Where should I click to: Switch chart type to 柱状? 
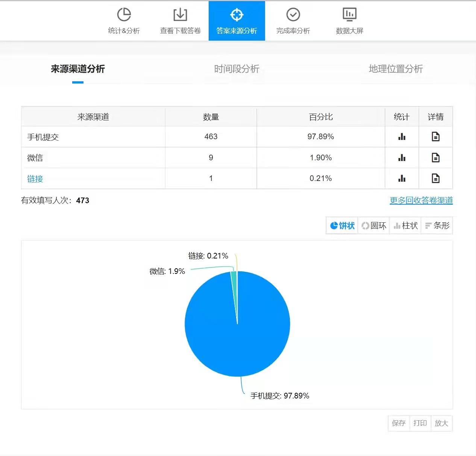pyautogui.click(x=405, y=226)
